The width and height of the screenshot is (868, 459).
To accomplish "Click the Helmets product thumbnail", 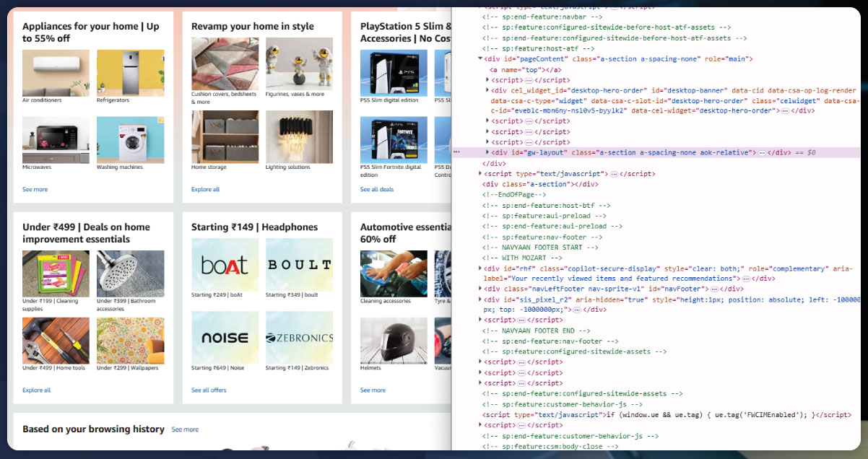I will point(394,340).
